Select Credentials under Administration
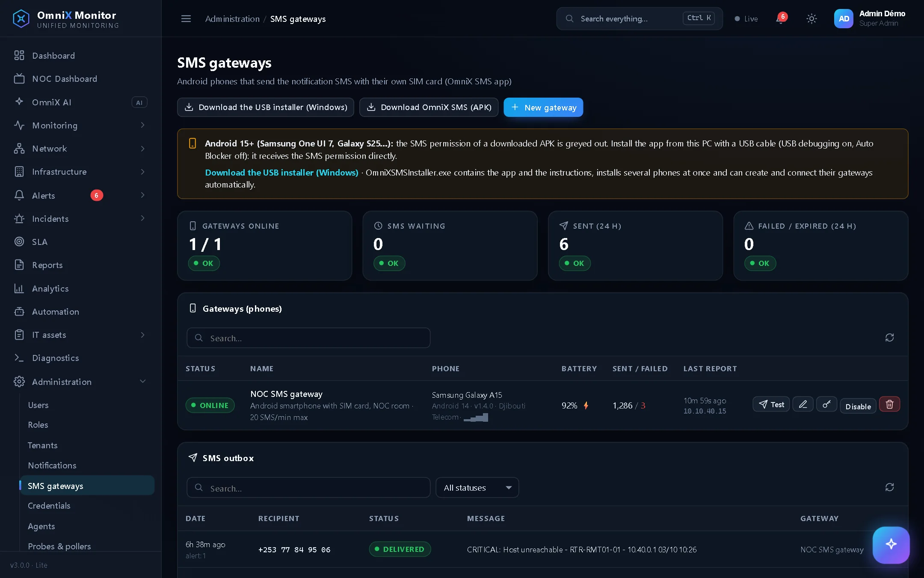The height and width of the screenshot is (578, 924). pyautogui.click(x=87, y=506)
